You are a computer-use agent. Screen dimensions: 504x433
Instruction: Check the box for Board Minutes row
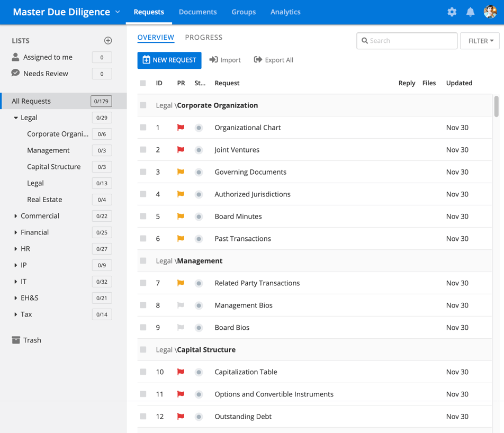[143, 216]
